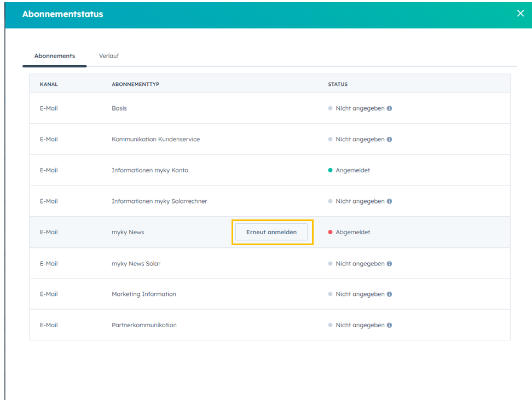Switch to the Verlauf tab
Screen dimensions: 532x400
tap(109, 56)
